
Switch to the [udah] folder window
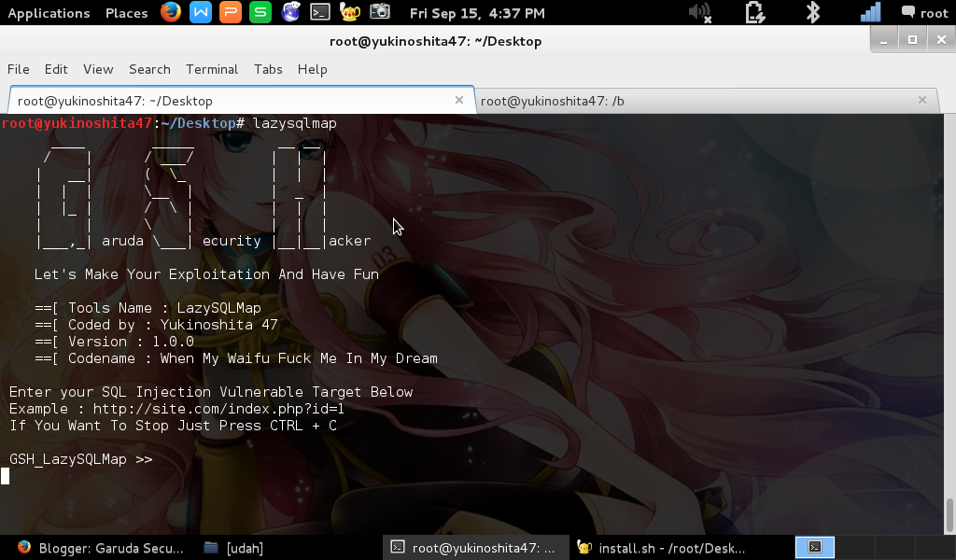(233, 548)
